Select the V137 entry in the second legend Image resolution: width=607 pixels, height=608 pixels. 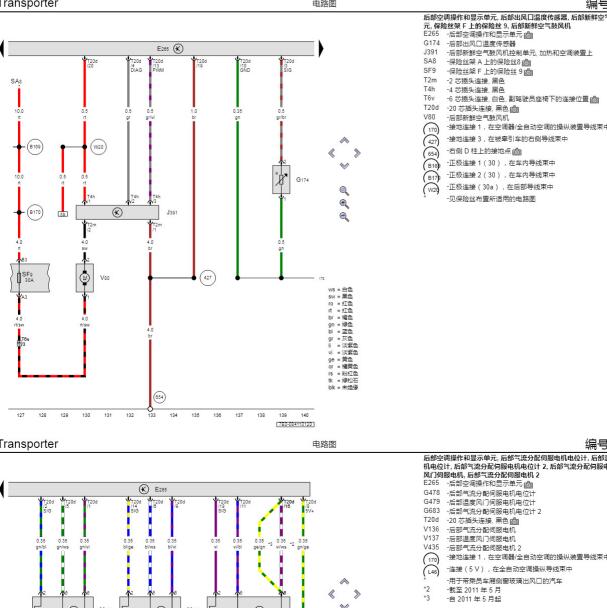click(470, 539)
